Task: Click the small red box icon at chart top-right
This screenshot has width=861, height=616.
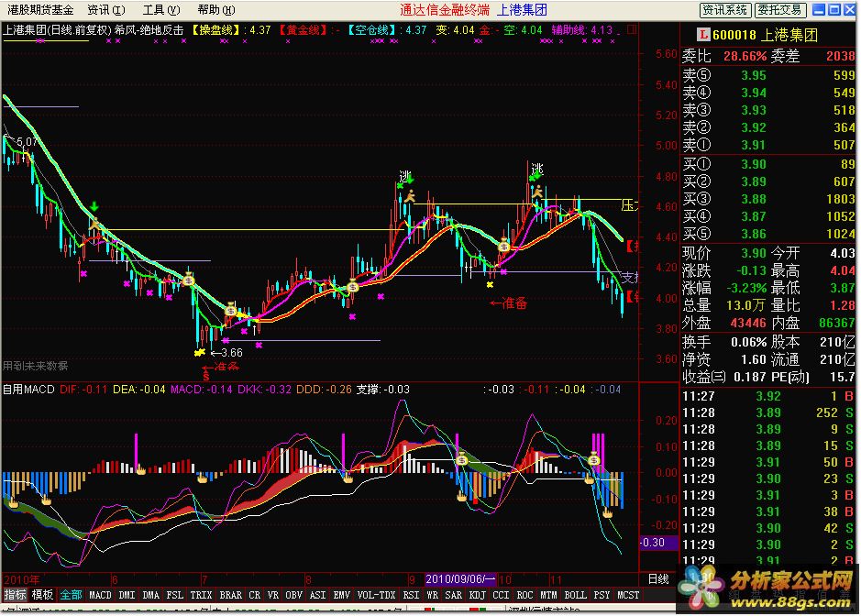Action: tap(632, 29)
